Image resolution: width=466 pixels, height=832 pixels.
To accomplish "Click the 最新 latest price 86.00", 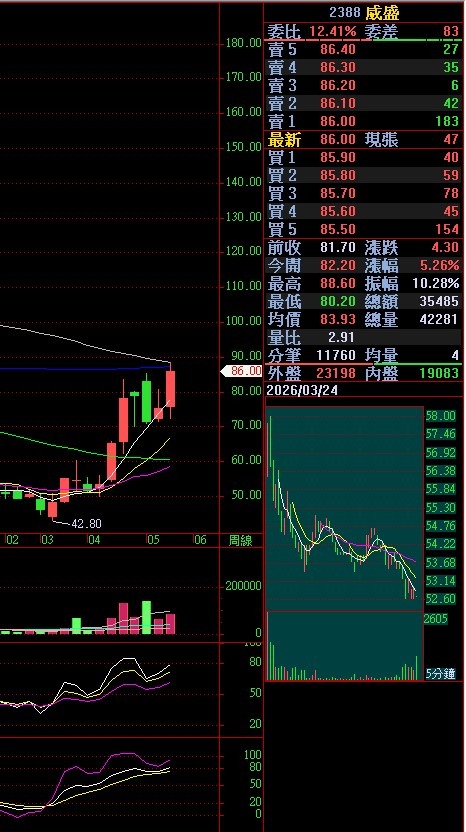I will 338,140.
